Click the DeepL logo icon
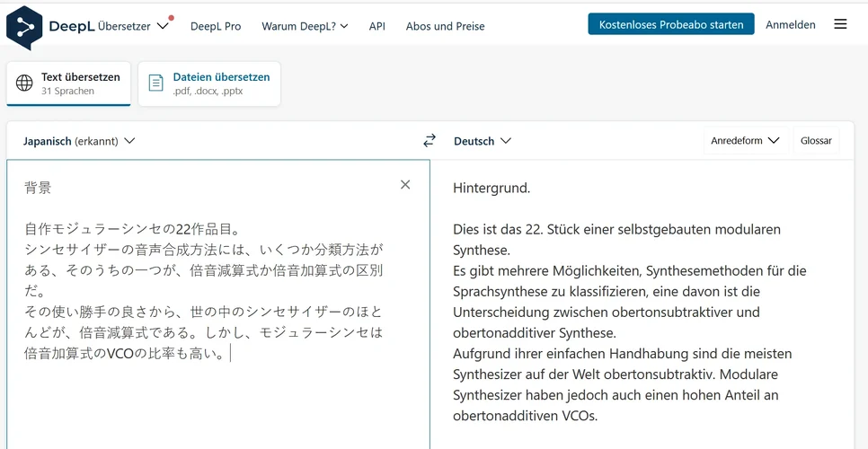 pos(24,26)
